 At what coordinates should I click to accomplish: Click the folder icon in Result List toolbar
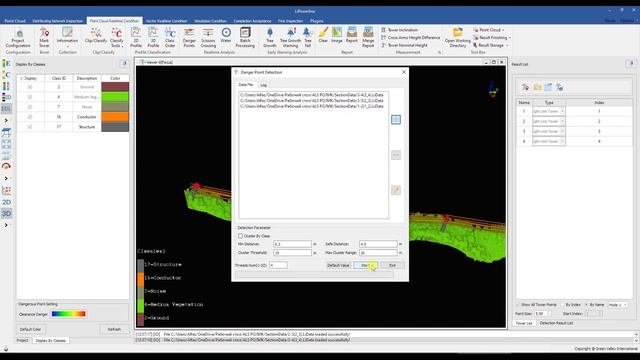point(537,87)
